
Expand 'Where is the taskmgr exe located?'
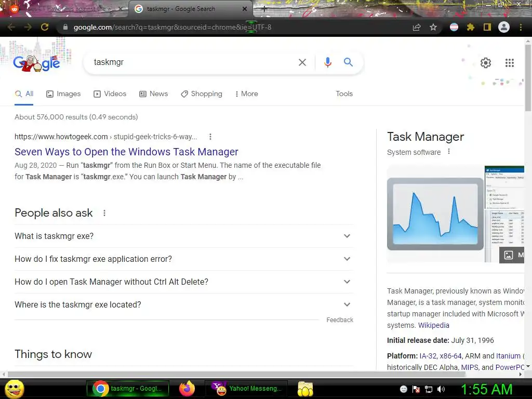(x=183, y=304)
